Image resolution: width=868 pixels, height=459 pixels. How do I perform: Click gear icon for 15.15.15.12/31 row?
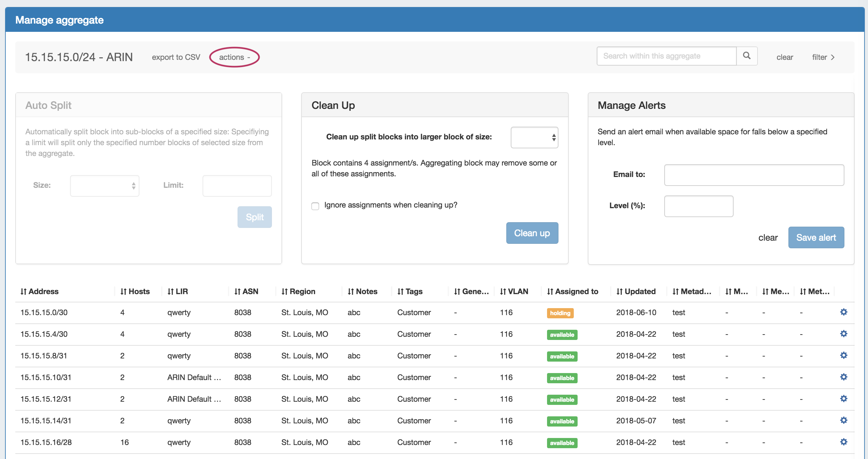pos(843,399)
